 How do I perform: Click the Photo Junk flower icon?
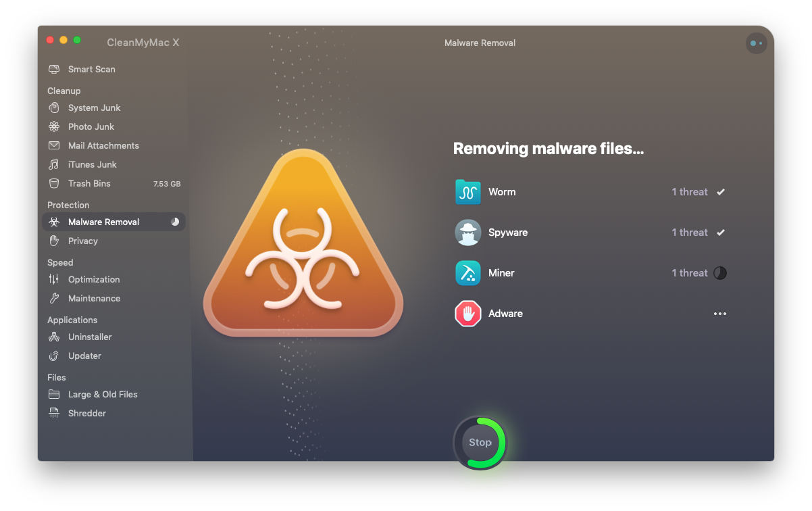click(54, 127)
